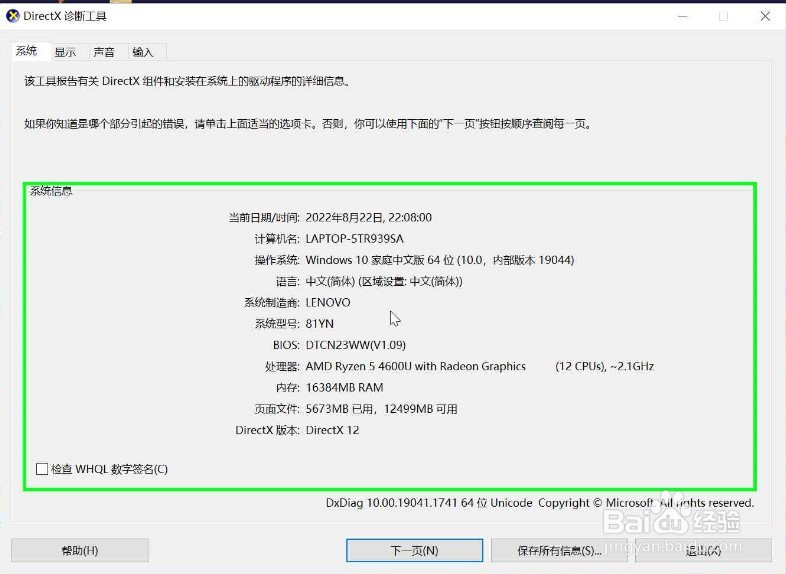Click the language value 中文(简体)
Screen dimensions: 786x574
tap(384, 282)
